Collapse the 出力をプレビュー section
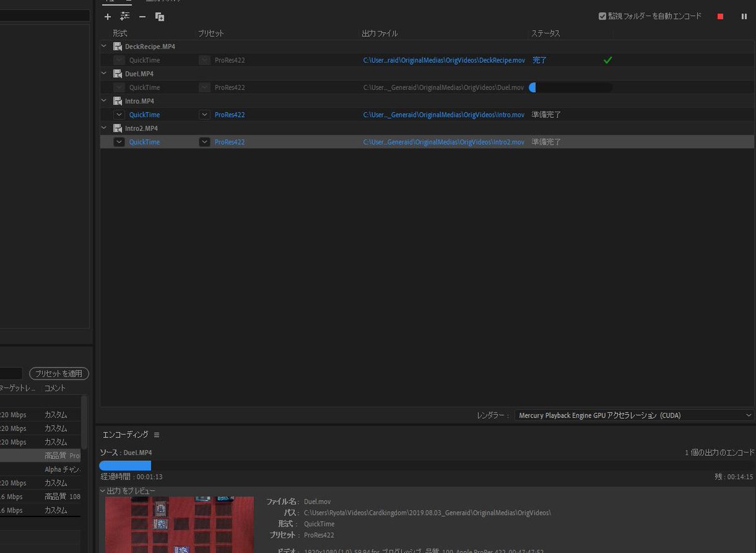The width and height of the screenshot is (756, 553). tap(103, 491)
